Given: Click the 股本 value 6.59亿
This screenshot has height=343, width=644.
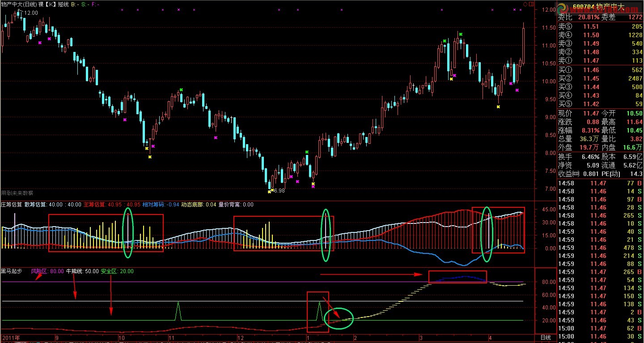Looking at the screenshot, I should click(x=633, y=157).
